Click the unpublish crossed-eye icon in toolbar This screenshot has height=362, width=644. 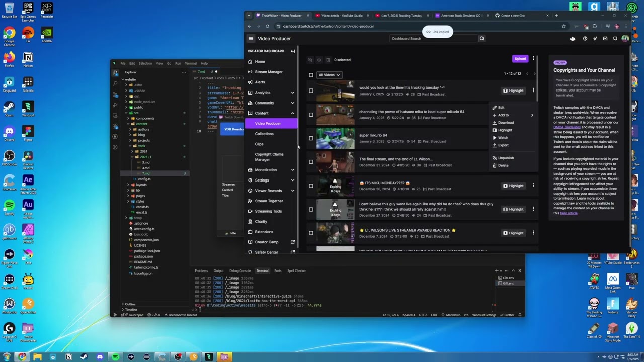310,60
